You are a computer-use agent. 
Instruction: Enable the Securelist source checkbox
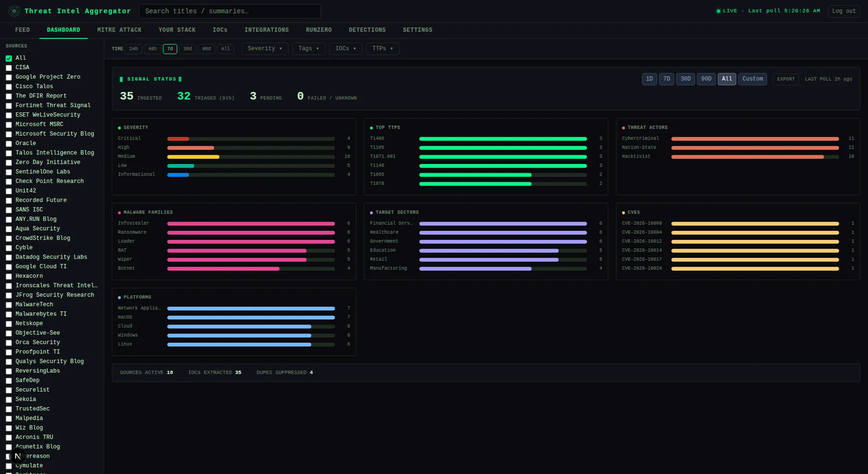pos(9,390)
